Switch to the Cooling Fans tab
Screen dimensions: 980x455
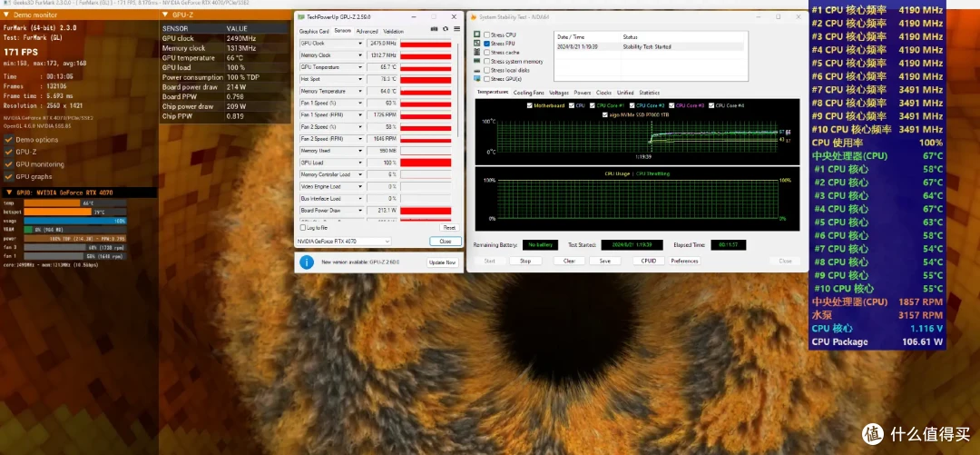point(529,93)
